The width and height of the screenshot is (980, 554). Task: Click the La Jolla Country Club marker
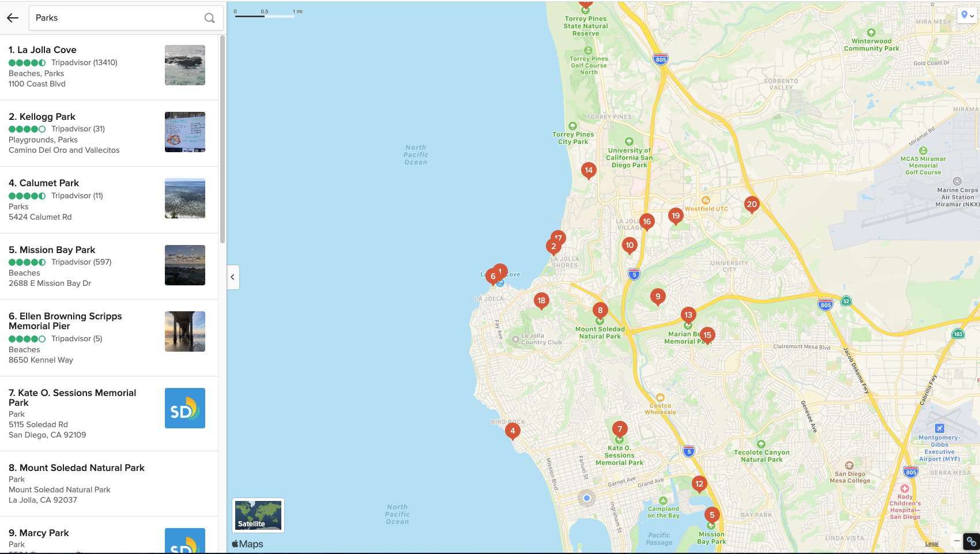pyautogui.click(x=515, y=340)
